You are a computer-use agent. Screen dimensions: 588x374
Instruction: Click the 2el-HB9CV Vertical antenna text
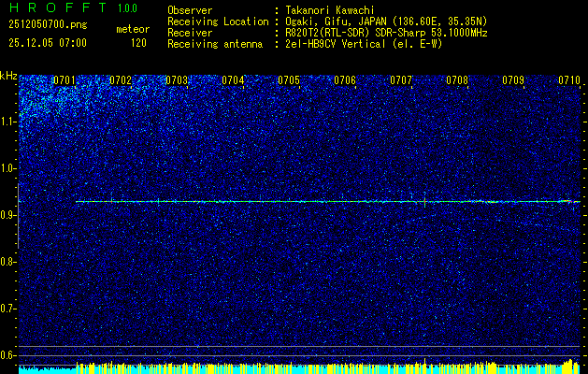pyautogui.click(x=364, y=44)
